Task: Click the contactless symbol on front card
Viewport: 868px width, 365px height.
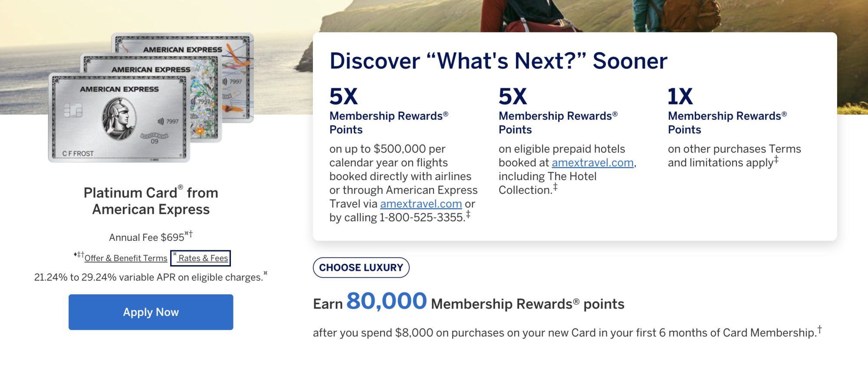Action: click(161, 122)
